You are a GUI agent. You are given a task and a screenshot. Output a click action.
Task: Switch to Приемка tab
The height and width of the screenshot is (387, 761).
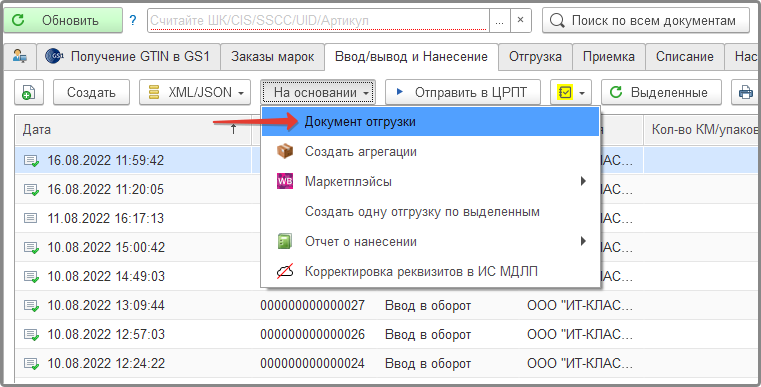coord(609,57)
